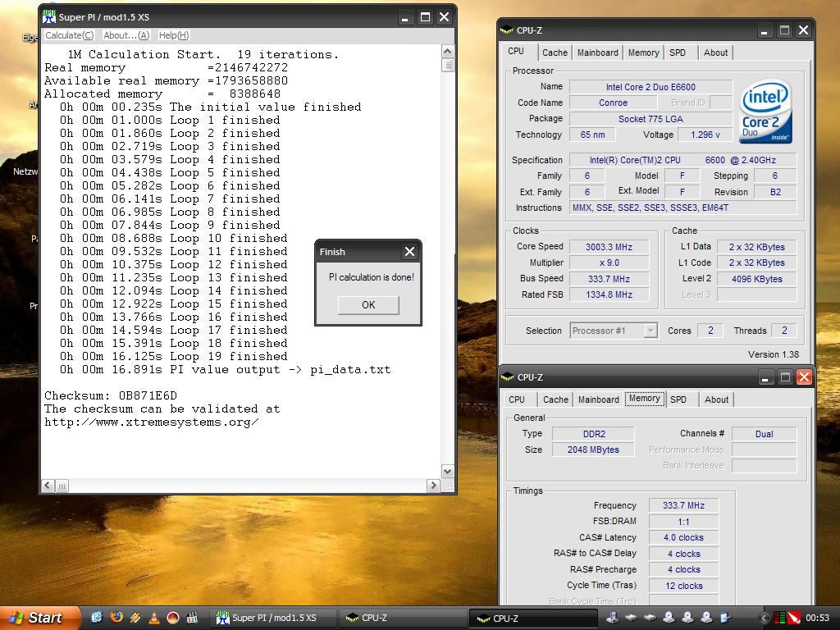Click the Super PI vertical scrollbar down arrow
The height and width of the screenshot is (630, 840).
tap(448, 472)
